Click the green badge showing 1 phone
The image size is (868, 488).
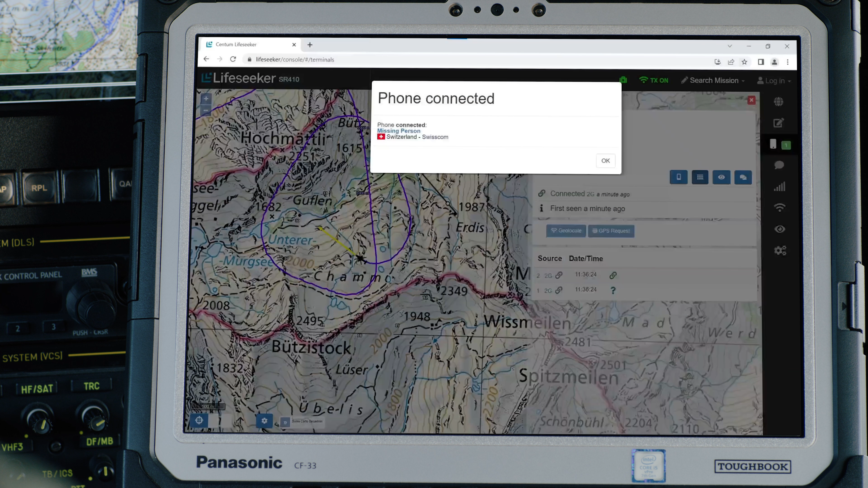786,145
